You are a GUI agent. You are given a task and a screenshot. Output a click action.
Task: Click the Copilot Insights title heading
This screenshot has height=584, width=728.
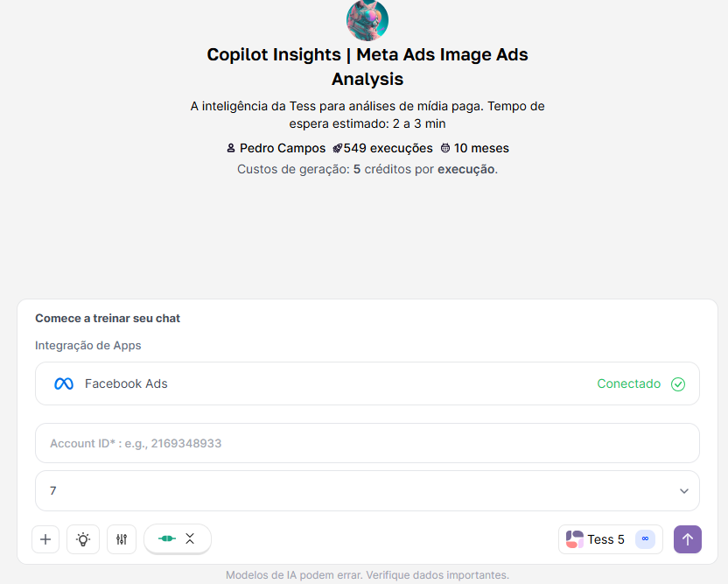click(367, 67)
